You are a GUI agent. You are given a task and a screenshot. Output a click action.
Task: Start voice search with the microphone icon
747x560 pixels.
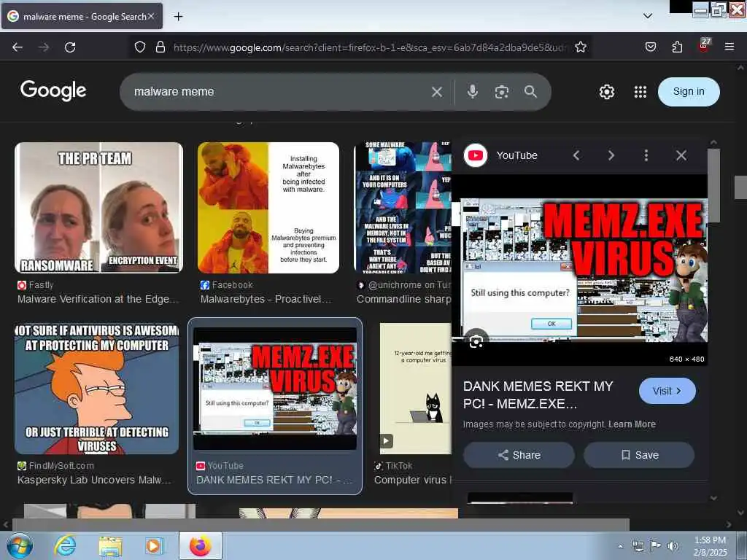[x=472, y=91]
